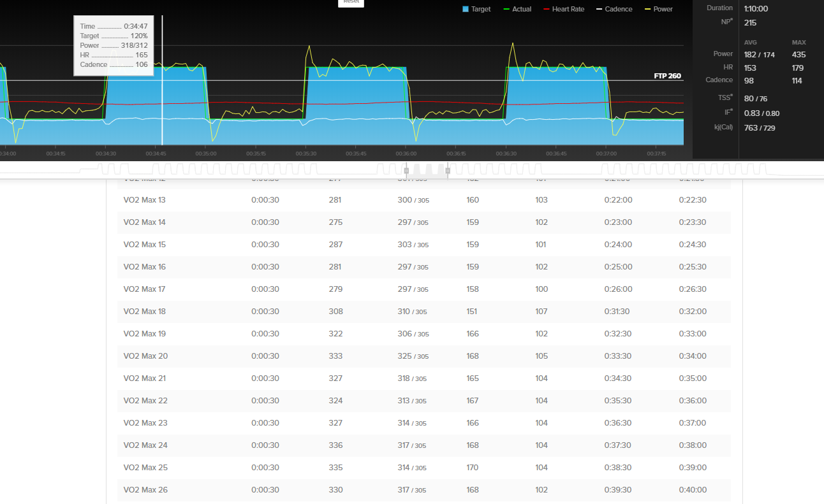Click the 00:35:00 timeline tick
Viewport: 824px width, 504px height.
tap(206, 154)
